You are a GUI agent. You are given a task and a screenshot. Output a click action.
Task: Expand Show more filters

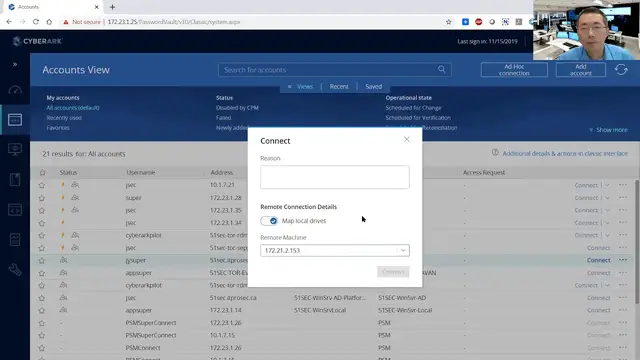click(x=608, y=130)
